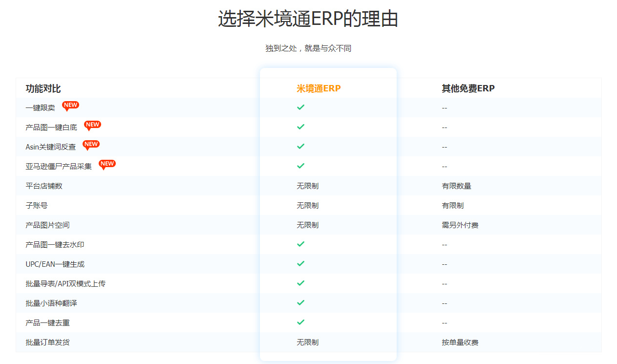Image resolution: width=617 pixels, height=364 pixels.
Task: Click 无限制 in the 批量订单发货 row
Action: coord(308,342)
